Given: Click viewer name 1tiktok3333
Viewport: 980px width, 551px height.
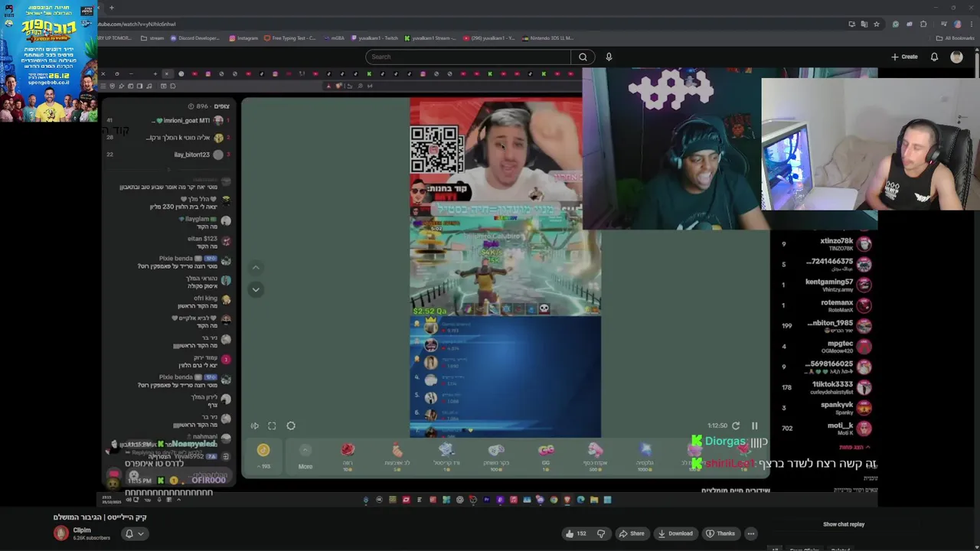Looking at the screenshot, I should (833, 384).
